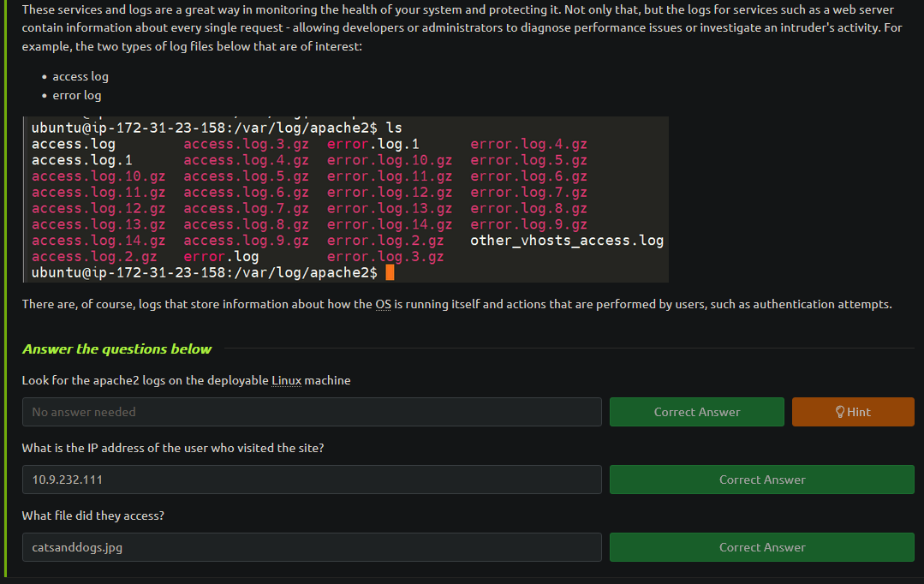Click the lightbulb Hint icon
The width and height of the screenshot is (924, 584).
(x=840, y=412)
